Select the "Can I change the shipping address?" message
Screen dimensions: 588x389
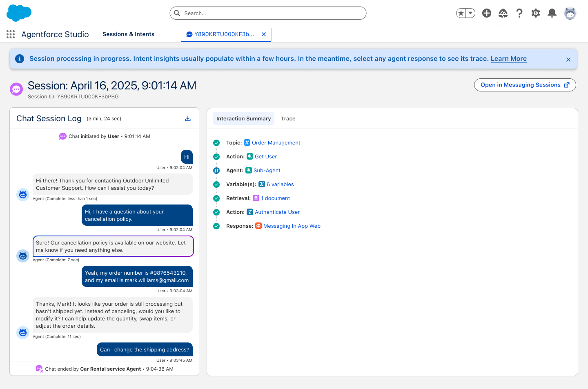[x=145, y=349]
